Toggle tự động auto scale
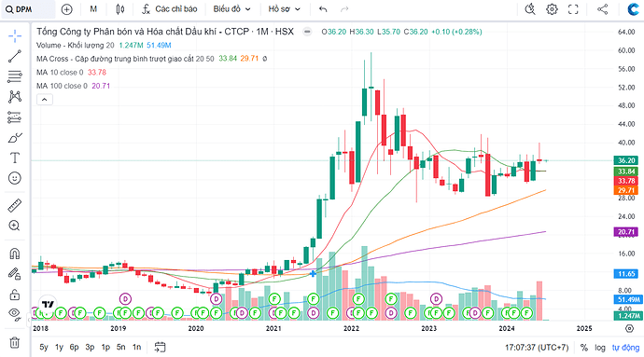Screen dimensions: 644x357 coord(625,348)
